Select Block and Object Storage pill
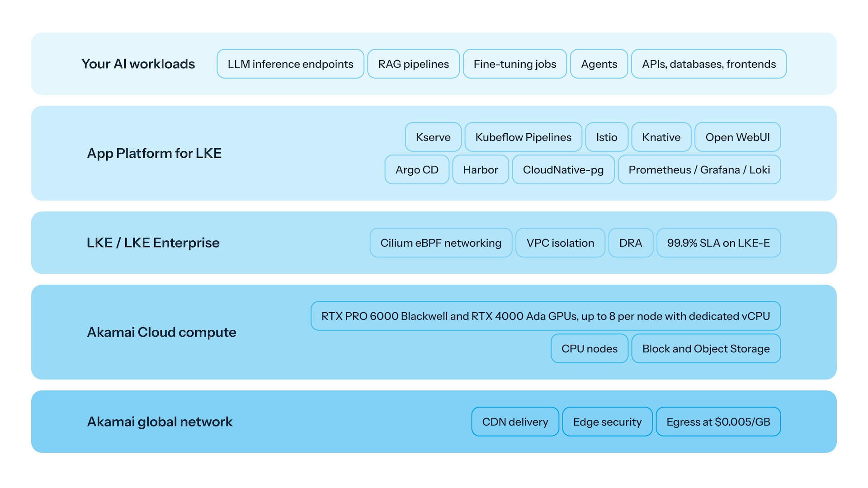This screenshot has width=868, height=488. [706, 348]
